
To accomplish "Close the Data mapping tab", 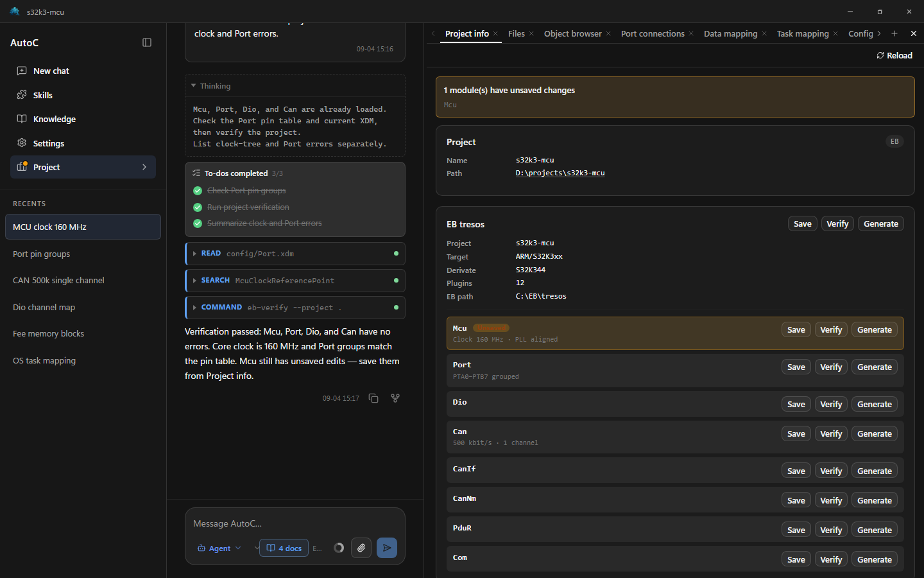I will [x=764, y=33].
